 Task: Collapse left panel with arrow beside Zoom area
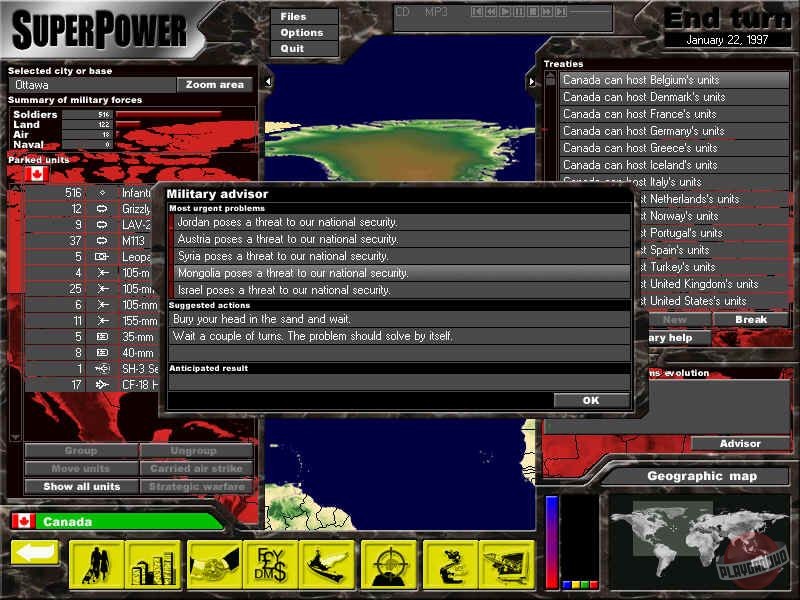(x=267, y=82)
